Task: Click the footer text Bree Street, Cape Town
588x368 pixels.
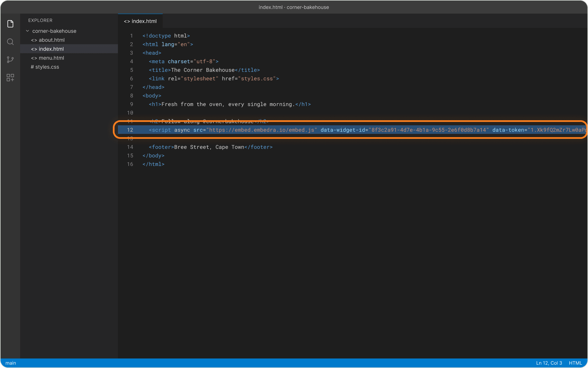Action: pos(209,147)
